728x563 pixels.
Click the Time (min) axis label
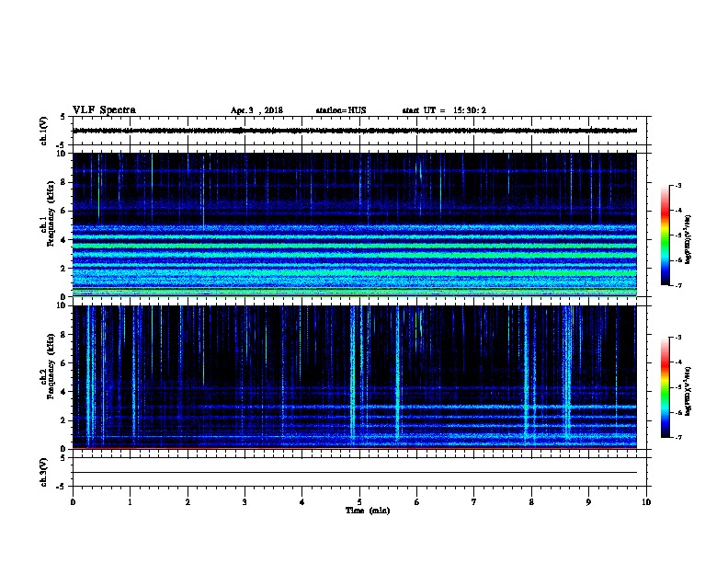pyautogui.click(x=368, y=511)
